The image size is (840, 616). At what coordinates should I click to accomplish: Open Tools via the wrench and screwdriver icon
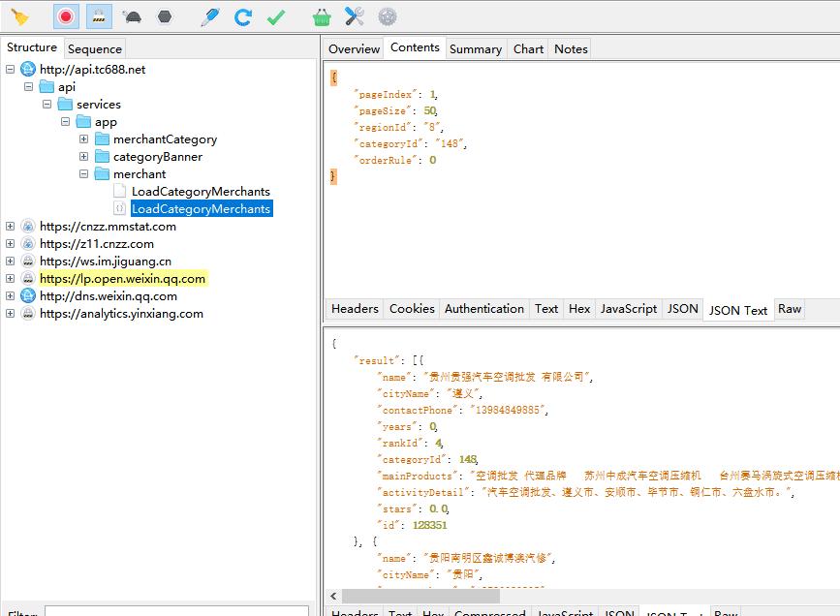355,16
